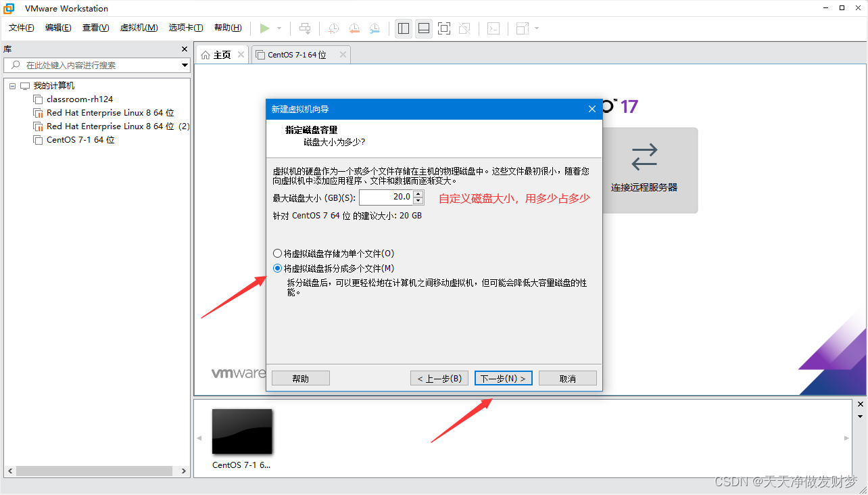Select classroom-rh124 in the library
The height and width of the screenshot is (495, 868).
(x=80, y=99)
